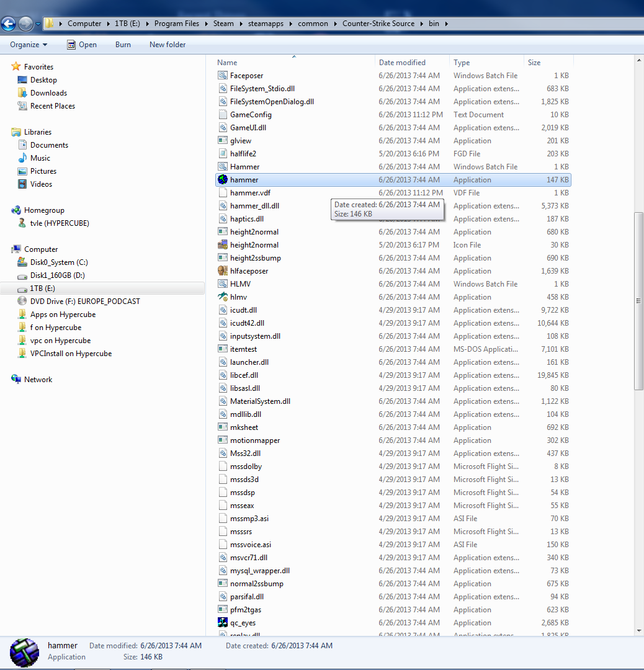Click Program Files in the address path
644x670 pixels.
tap(176, 24)
